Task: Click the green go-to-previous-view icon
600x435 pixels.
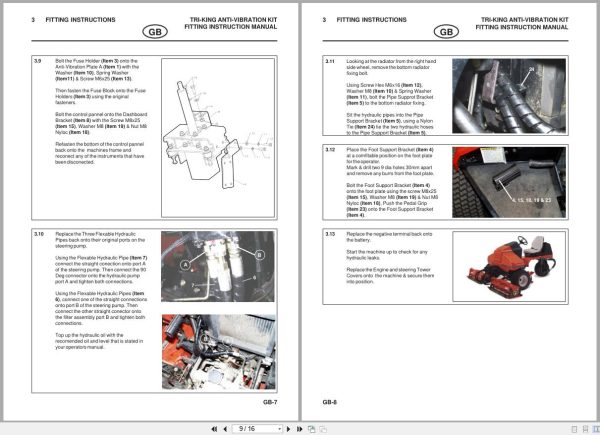Action: tap(311, 429)
